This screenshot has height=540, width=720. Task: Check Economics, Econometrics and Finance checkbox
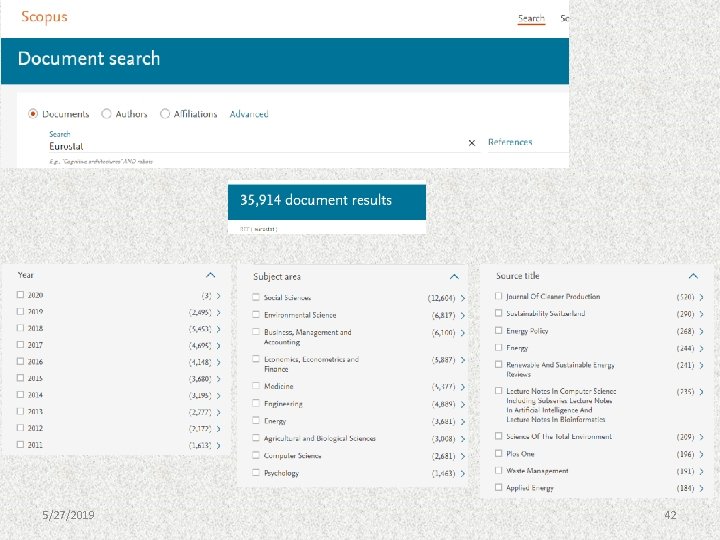tap(256, 359)
